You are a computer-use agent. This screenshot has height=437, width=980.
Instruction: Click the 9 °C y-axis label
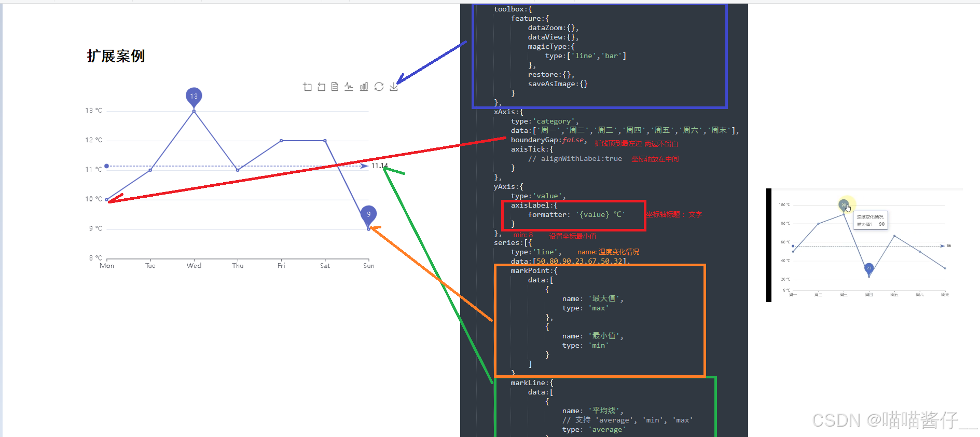point(95,228)
